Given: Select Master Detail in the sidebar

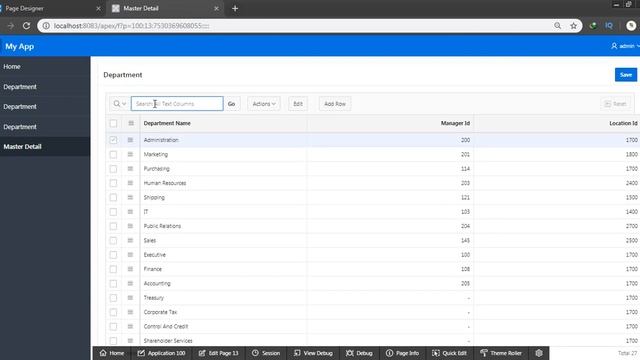Looking at the screenshot, I should [45, 147].
